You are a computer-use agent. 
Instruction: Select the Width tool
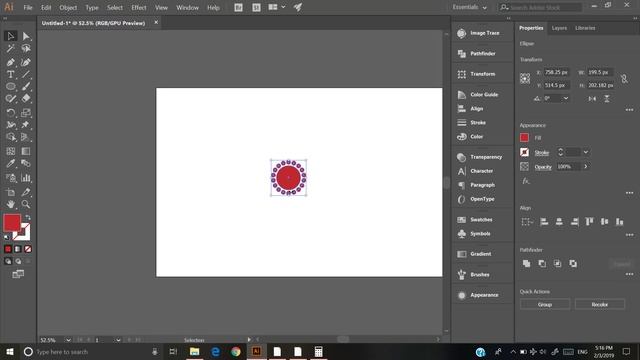[x=11, y=125]
